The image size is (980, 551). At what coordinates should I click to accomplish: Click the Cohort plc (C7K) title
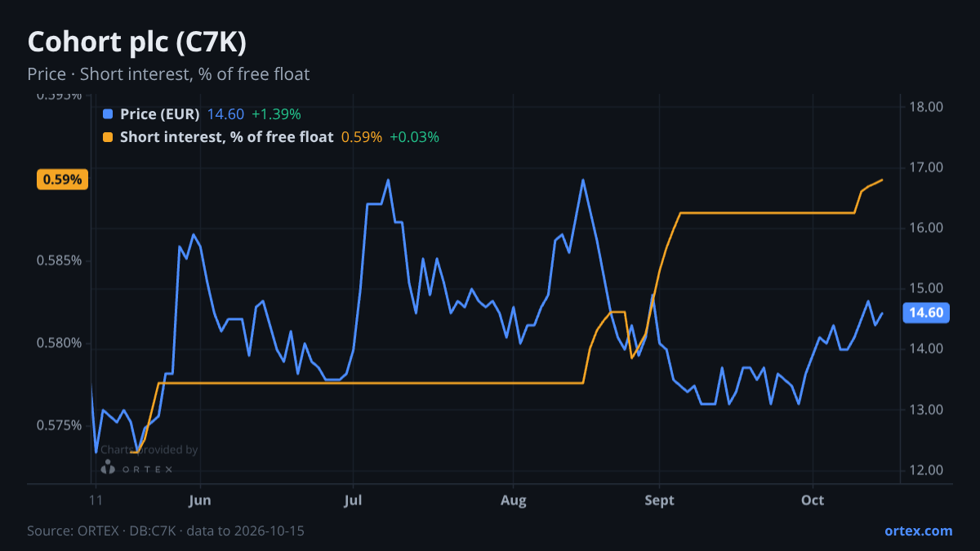136,41
